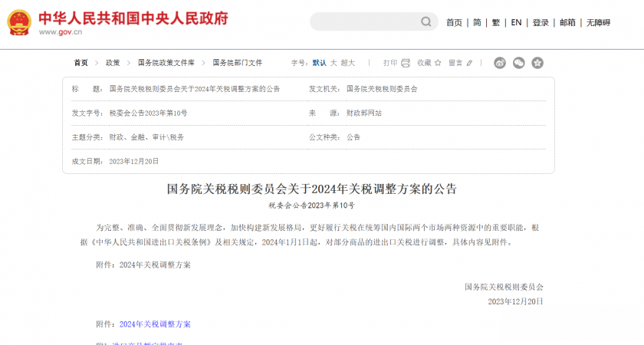Share to QQ Zone star icon
Image resolution: width=644 pixels, height=345 pixels.
(537, 63)
